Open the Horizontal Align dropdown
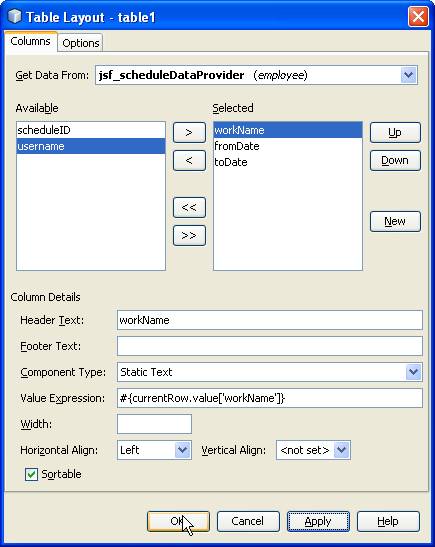This screenshot has height=547, width=435. [x=182, y=450]
